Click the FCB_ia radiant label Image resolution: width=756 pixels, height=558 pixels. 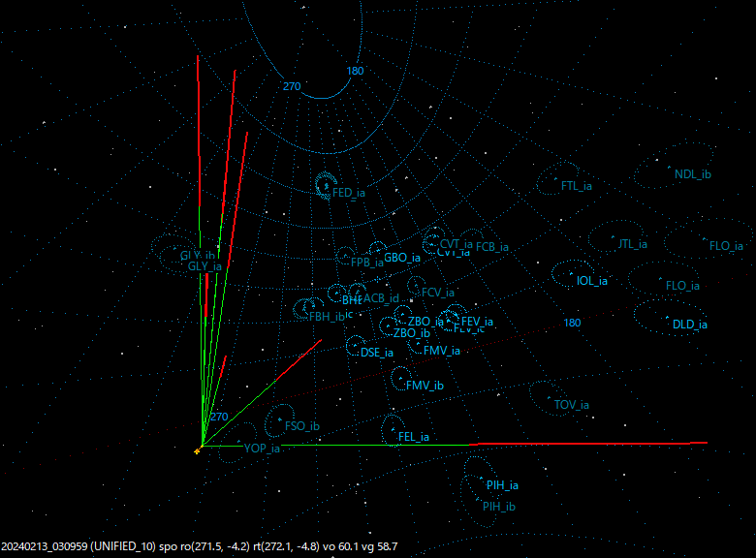pyautogui.click(x=491, y=247)
